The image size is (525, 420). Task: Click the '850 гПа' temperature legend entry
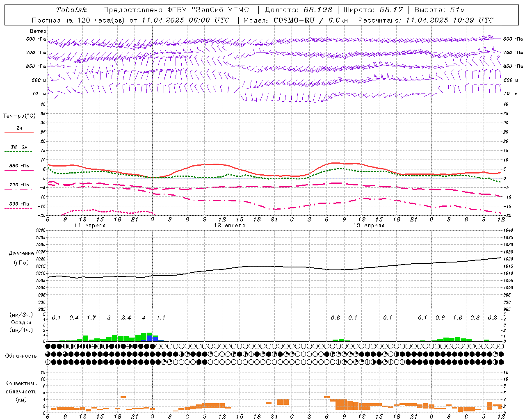[19, 166]
